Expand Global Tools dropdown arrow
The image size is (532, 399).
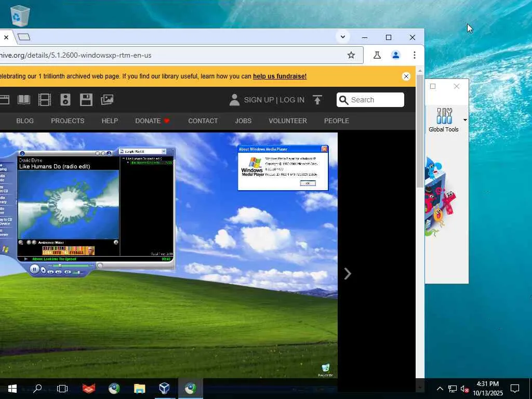click(465, 120)
